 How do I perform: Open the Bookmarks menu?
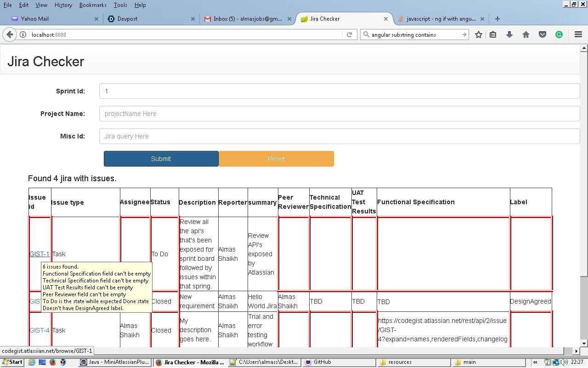(x=93, y=5)
